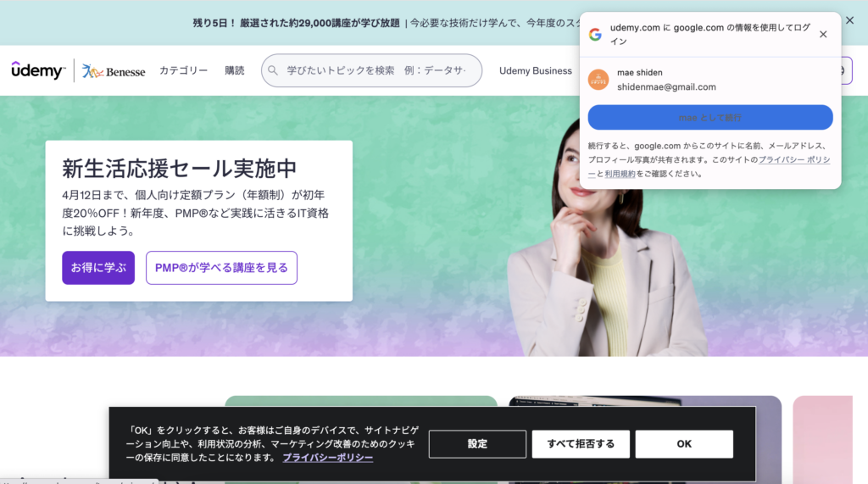This screenshot has width=868, height=484.
Task: Click the Benesse logo
Action: [114, 71]
